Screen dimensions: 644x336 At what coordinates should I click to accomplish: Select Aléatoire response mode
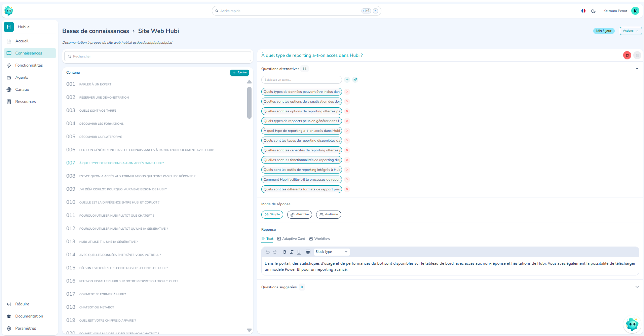[x=300, y=215]
